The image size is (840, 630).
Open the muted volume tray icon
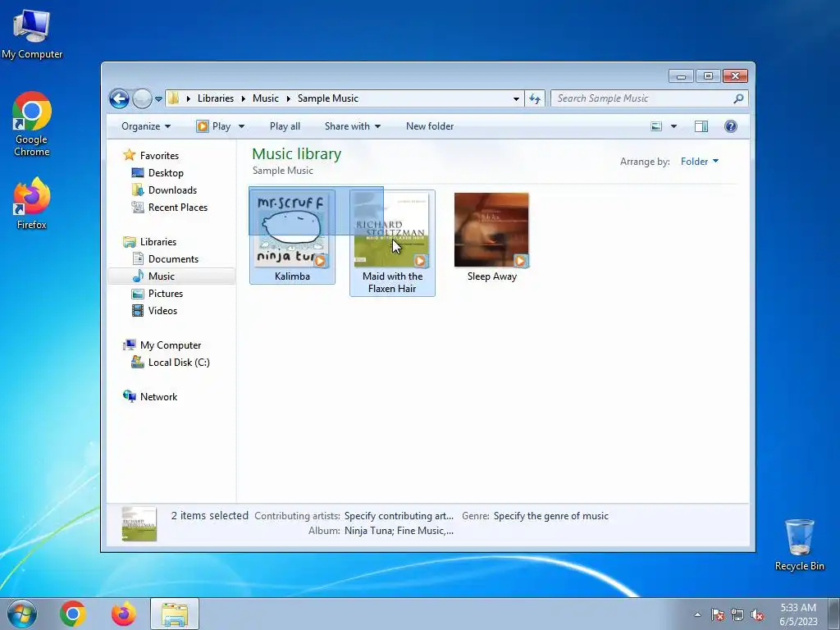757,614
